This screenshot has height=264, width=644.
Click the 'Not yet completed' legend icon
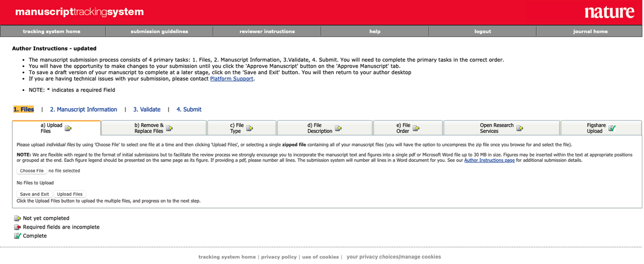coord(18,218)
